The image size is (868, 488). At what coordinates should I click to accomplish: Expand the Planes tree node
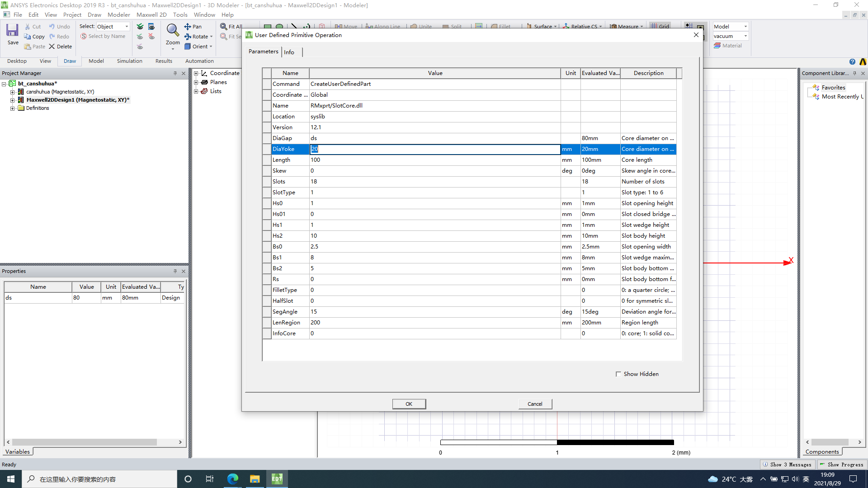point(196,82)
